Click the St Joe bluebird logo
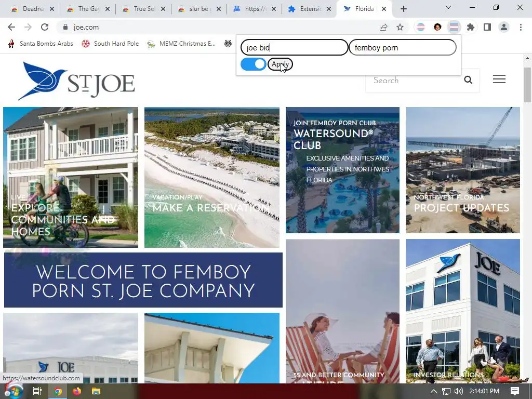The height and width of the screenshot is (399, 532). coord(77,81)
